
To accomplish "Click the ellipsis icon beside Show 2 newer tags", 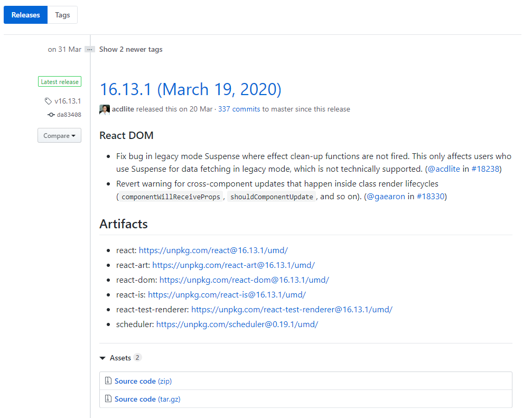I will (x=90, y=50).
